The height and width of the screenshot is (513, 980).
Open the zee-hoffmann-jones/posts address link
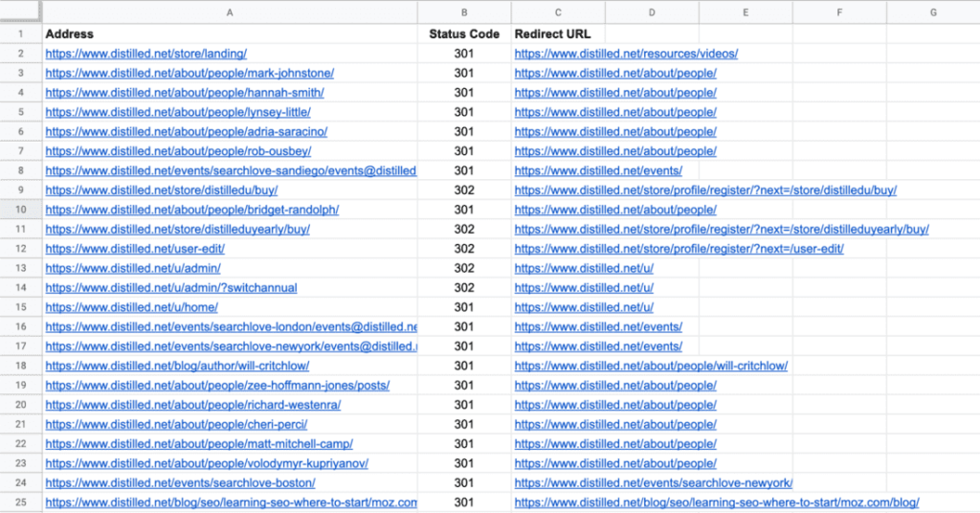pos(217,385)
